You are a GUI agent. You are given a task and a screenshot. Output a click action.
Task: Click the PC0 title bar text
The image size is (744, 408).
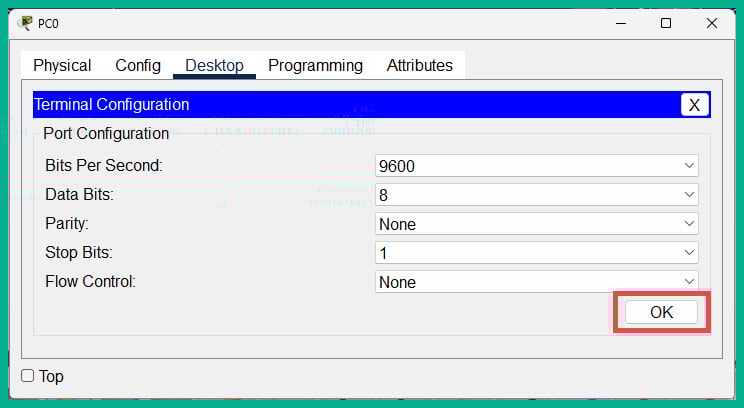pos(46,23)
